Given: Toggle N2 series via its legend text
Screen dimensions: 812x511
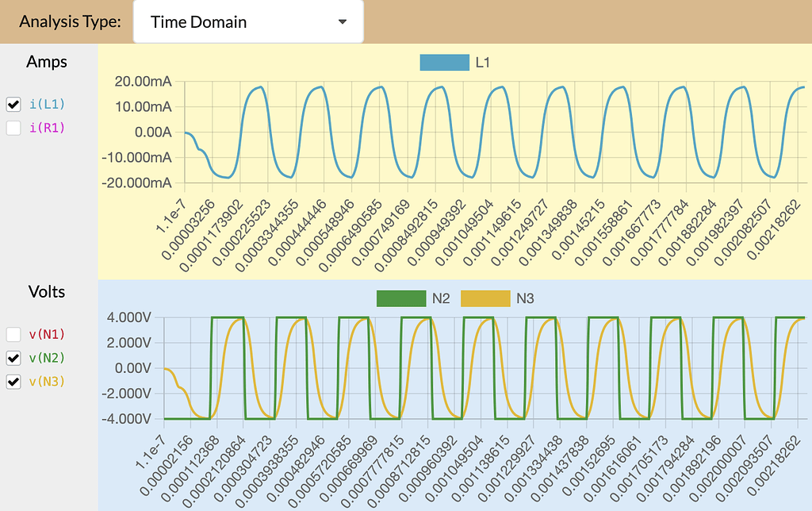Looking at the screenshot, I should [441, 298].
